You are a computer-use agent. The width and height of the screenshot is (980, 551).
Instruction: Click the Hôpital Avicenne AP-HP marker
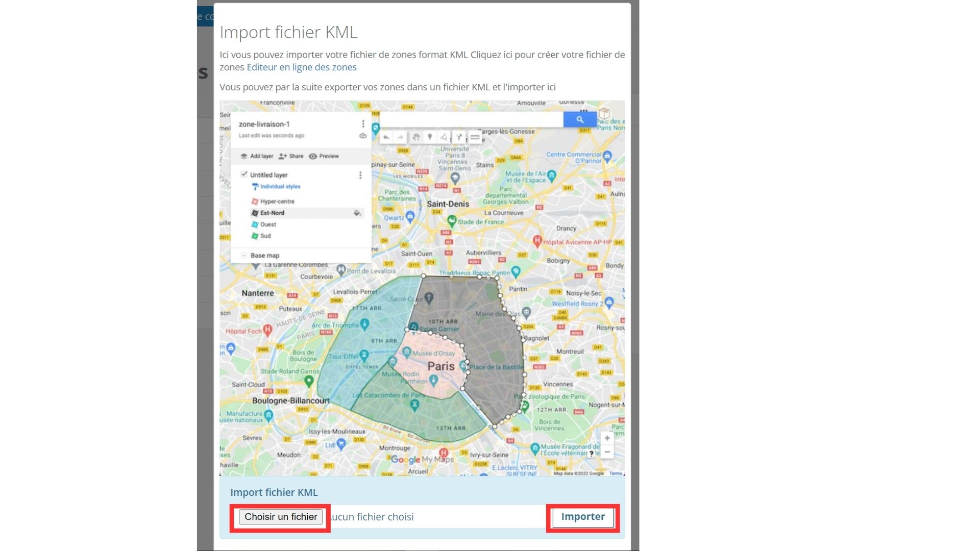click(x=537, y=241)
